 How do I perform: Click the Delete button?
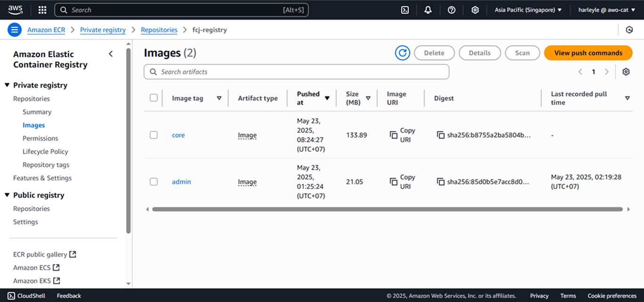tap(434, 53)
